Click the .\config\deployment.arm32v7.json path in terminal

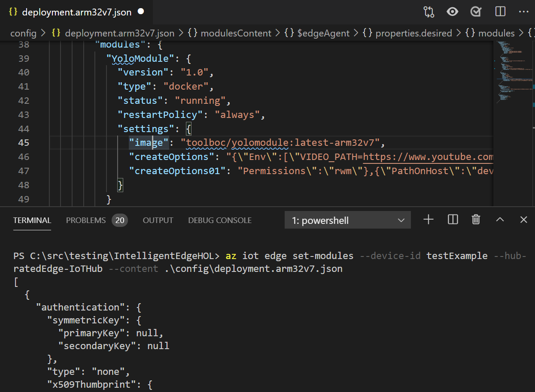pyautogui.click(x=254, y=269)
